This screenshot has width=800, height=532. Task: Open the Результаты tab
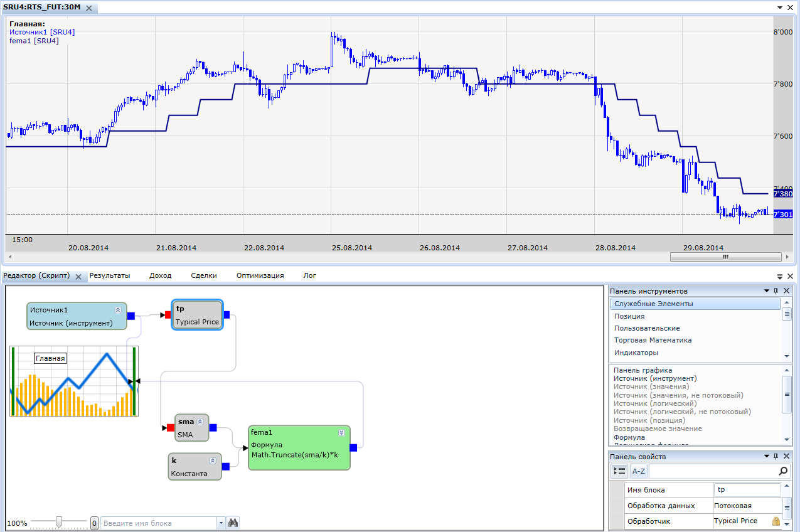110,275
